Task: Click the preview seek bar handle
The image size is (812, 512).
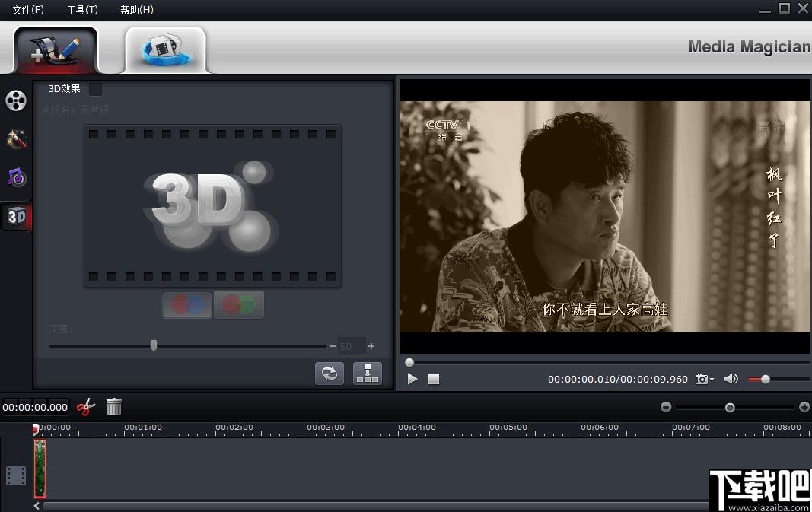Action: (409, 362)
